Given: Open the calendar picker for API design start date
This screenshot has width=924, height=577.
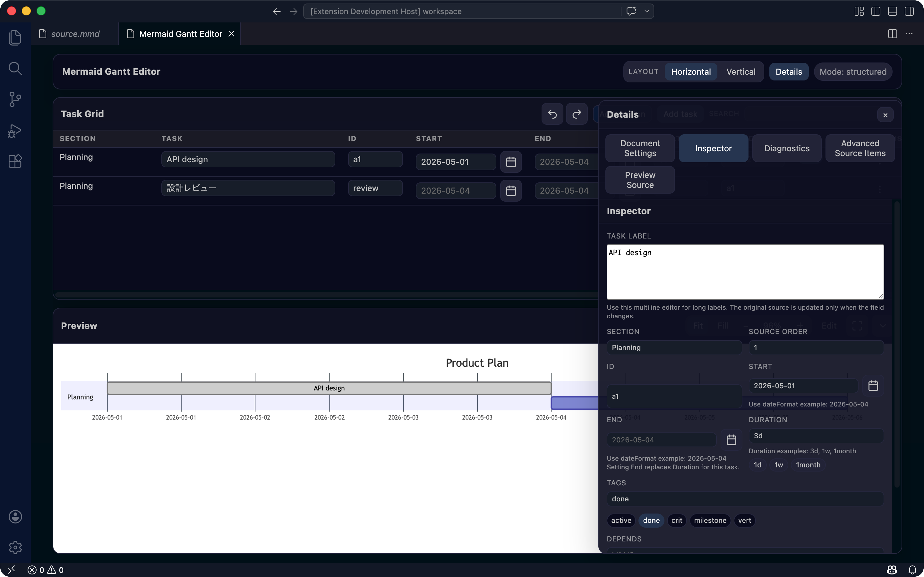Looking at the screenshot, I should tap(511, 162).
